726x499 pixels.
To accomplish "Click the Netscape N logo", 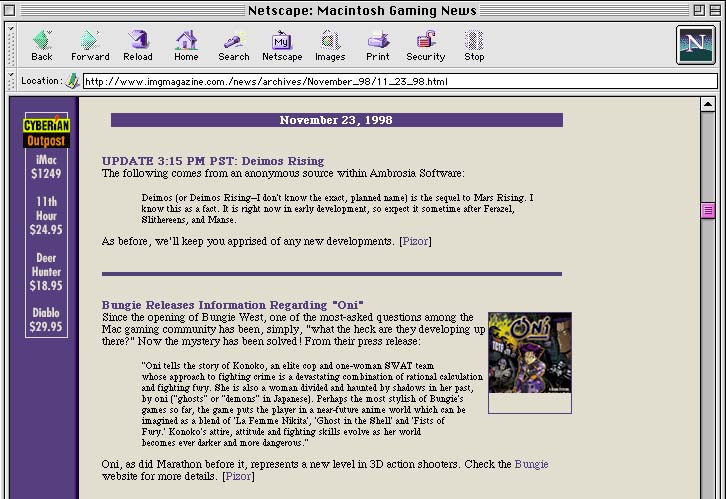I will coord(695,46).
